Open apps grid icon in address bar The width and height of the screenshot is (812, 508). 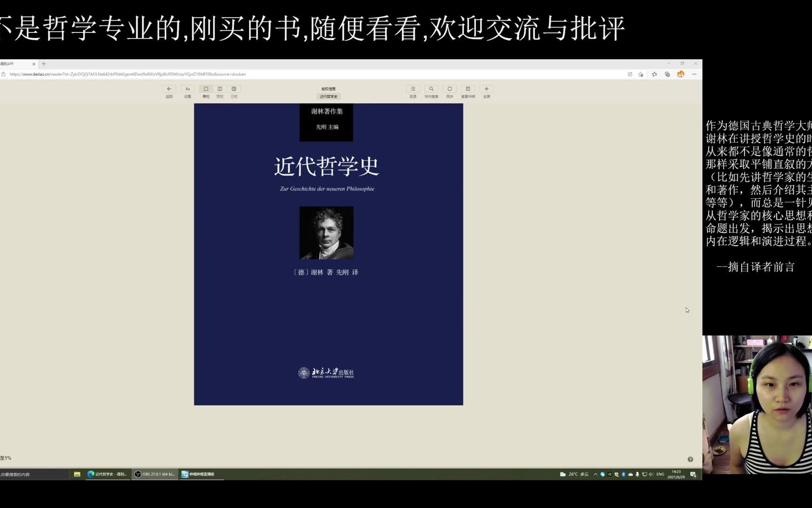(630, 74)
